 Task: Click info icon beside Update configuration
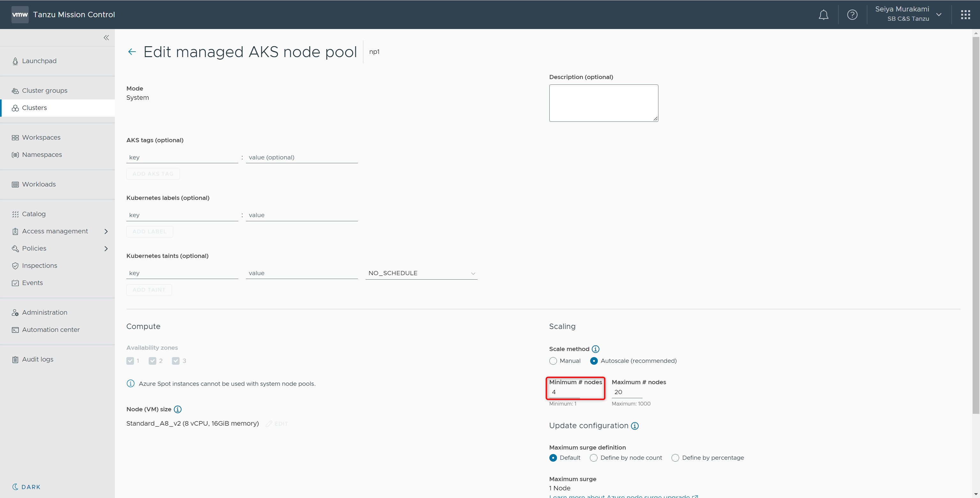click(635, 426)
